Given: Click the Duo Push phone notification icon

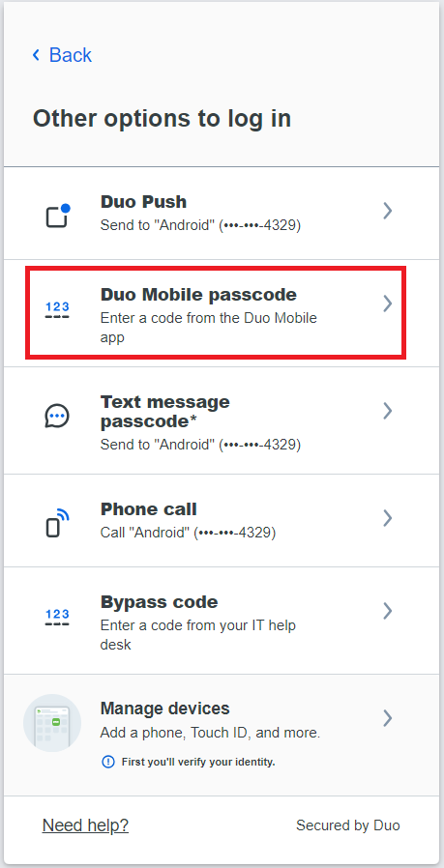Looking at the screenshot, I should [58, 216].
